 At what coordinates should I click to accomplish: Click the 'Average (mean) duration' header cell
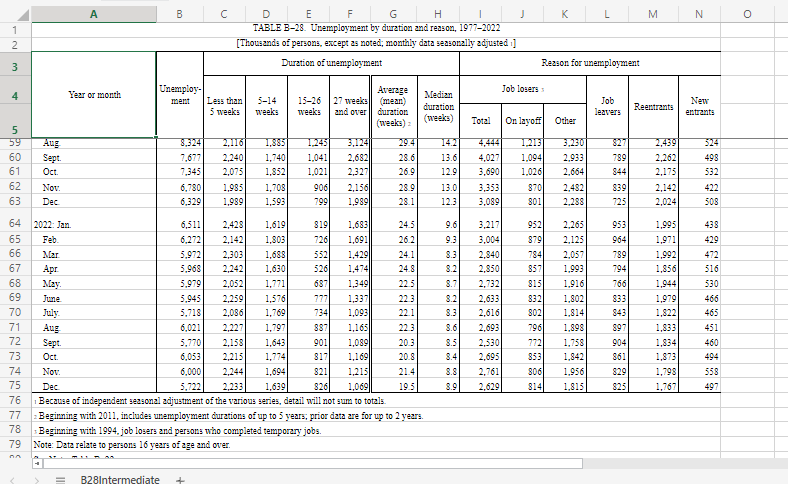(393, 106)
